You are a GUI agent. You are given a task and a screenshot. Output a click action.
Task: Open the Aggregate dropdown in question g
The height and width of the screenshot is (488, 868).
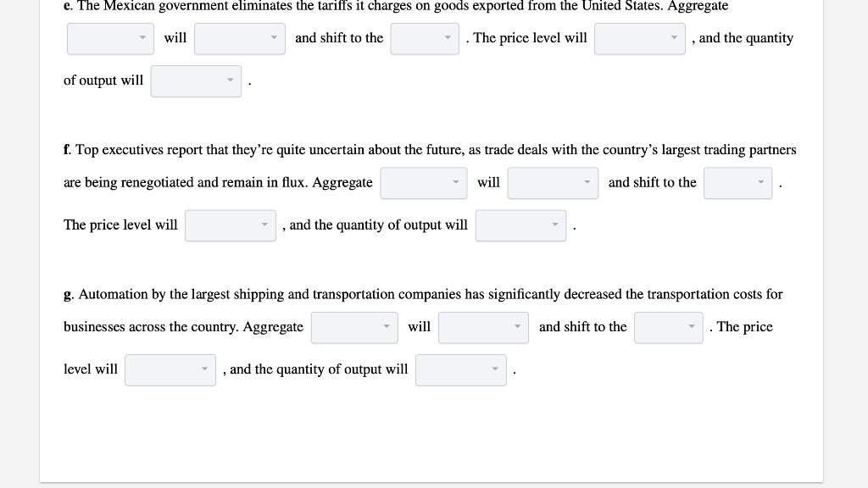[x=354, y=327]
